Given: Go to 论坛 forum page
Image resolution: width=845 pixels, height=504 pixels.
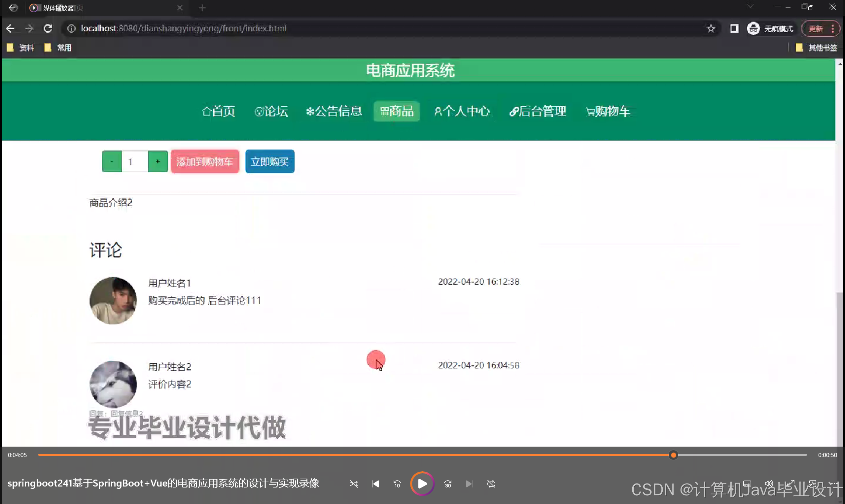Looking at the screenshot, I should (271, 111).
